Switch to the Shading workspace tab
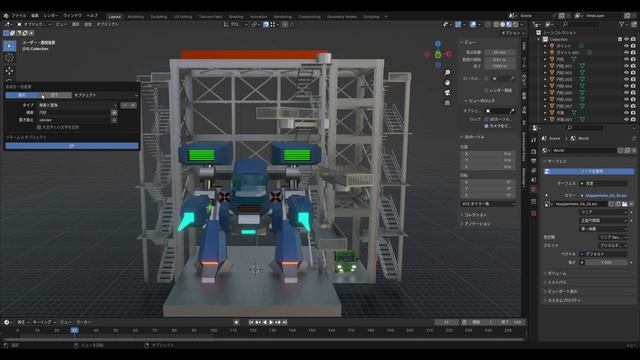Viewport: 640px width, 360px height. coord(236,17)
